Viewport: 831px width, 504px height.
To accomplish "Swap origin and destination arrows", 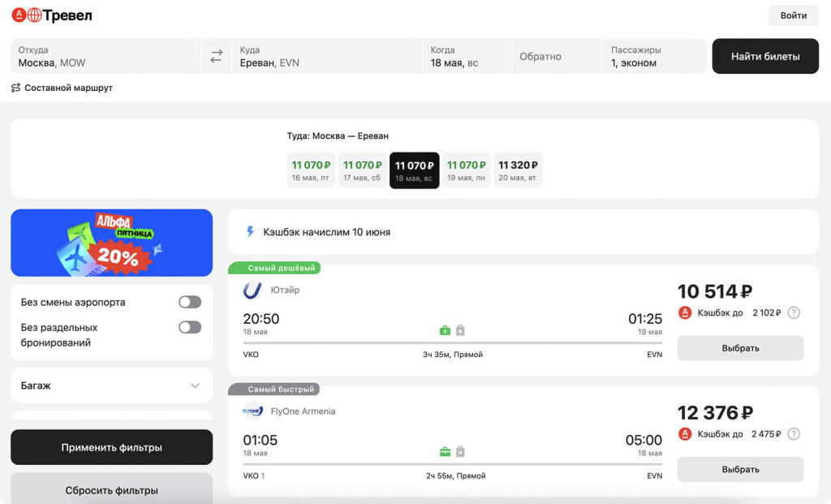I will pyautogui.click(x=216, y=56).
